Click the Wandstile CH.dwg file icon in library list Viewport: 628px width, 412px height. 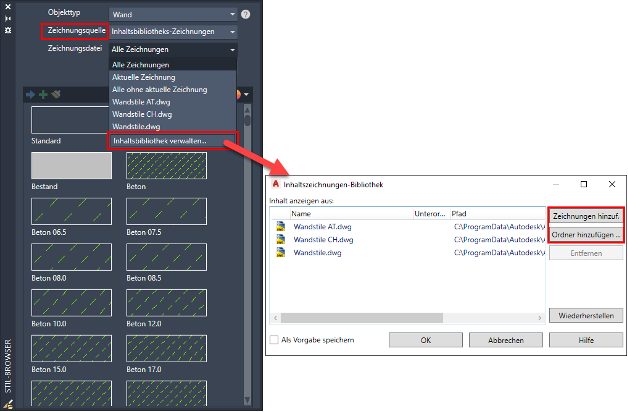coord(281,240)
